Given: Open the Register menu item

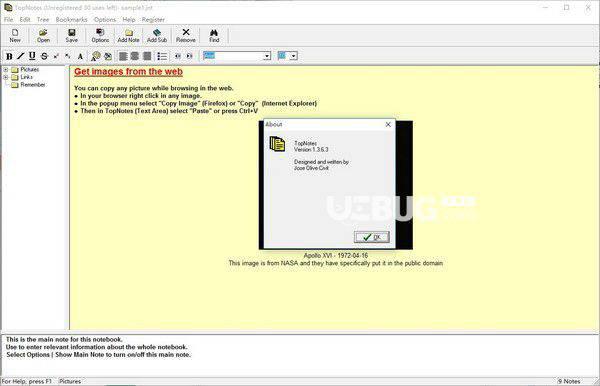Looking at the screenshot, I should pos(153,20).
